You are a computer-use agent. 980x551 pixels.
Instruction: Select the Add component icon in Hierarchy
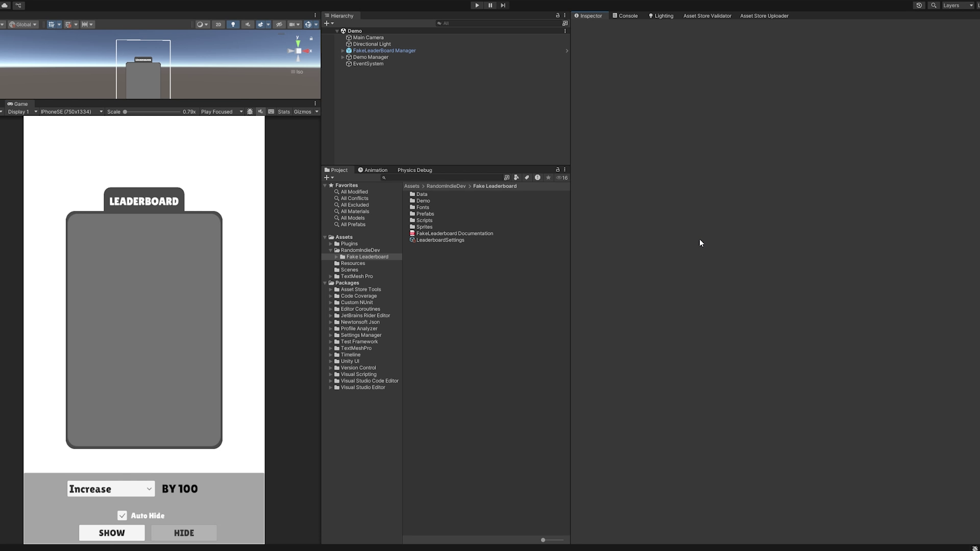pos(327,23)
